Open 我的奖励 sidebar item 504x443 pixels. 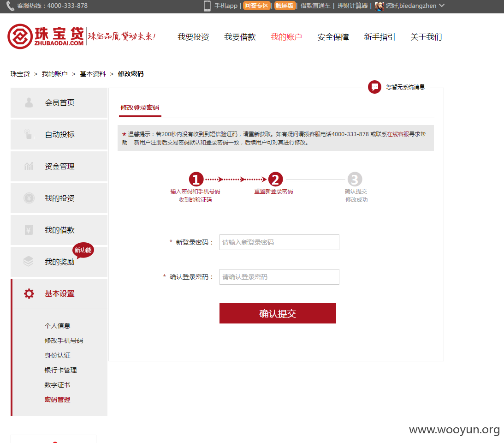[x=59, y=262]
